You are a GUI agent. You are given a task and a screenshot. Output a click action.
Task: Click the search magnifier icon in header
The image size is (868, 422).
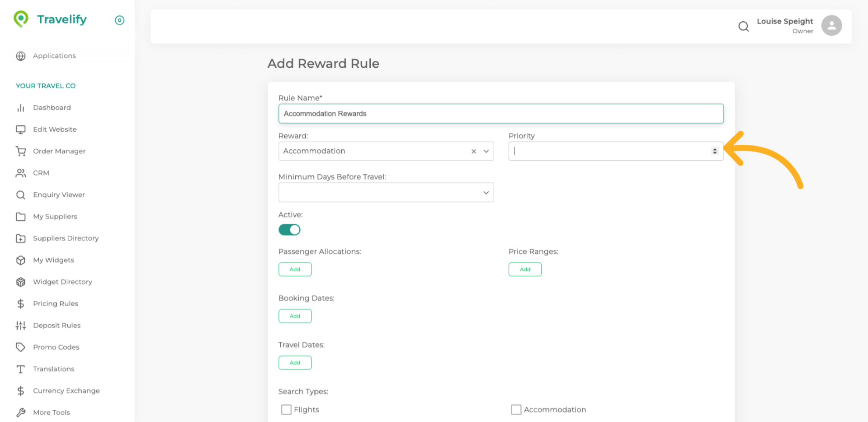tap(743, 27)
